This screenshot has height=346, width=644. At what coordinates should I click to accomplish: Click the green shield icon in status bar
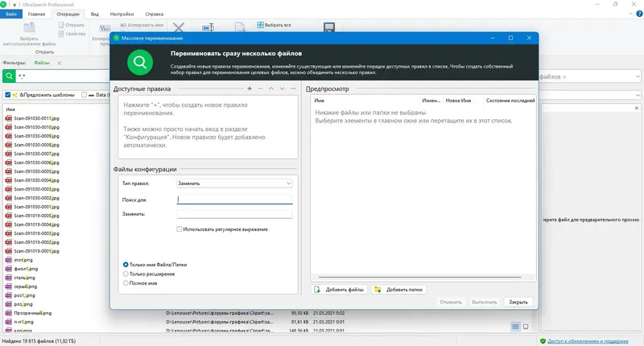point(543,341)
